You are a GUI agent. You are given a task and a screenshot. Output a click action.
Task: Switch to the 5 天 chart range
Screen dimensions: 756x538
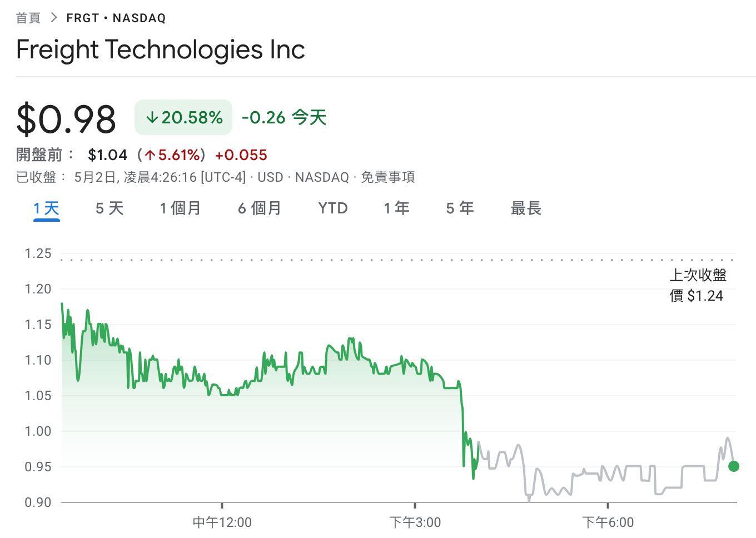(x=110, y=208)
